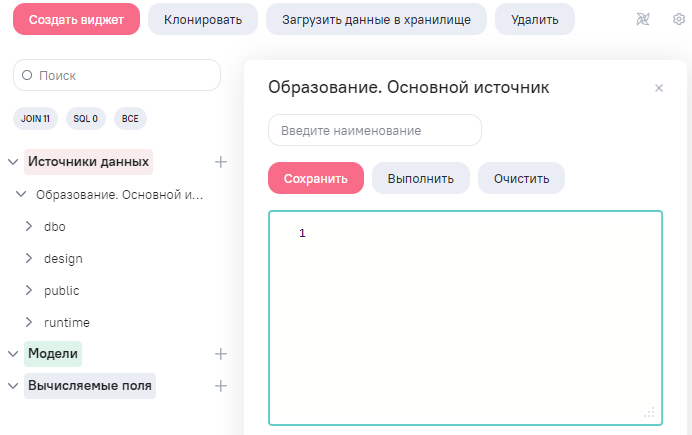
Task: Collapse the Источники данных section
Action: click(12, 161)
